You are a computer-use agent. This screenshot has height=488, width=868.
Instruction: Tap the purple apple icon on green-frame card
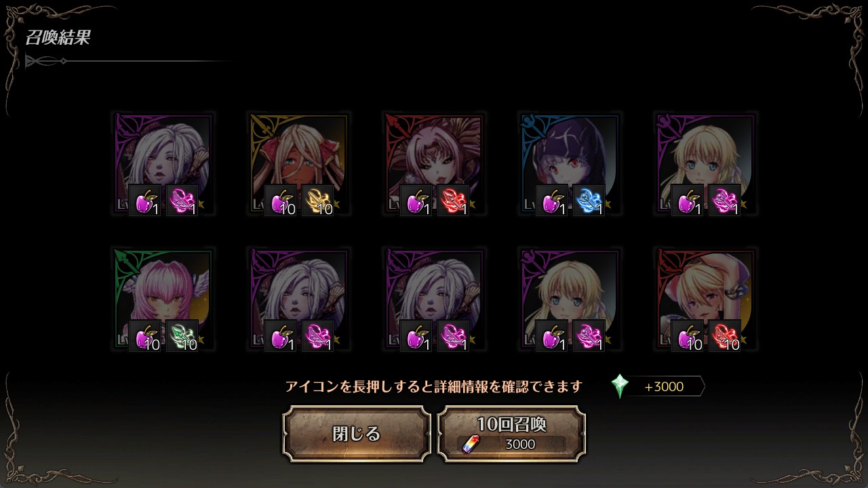pyautogui.click(x=145, y=336)
